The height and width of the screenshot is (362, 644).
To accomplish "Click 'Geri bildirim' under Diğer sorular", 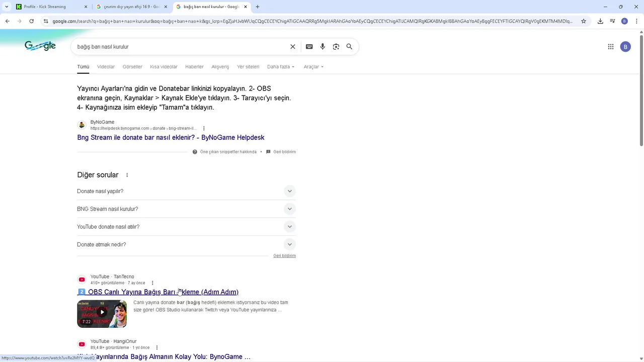I will tap(284, 256).
